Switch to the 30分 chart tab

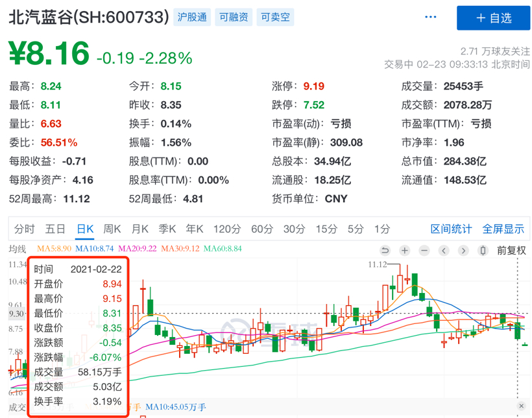click(294, 229)
